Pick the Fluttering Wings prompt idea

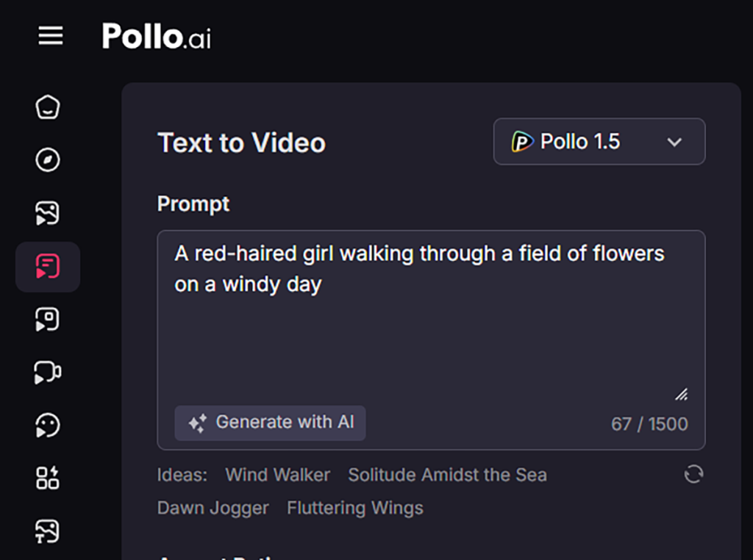point(355,508)
